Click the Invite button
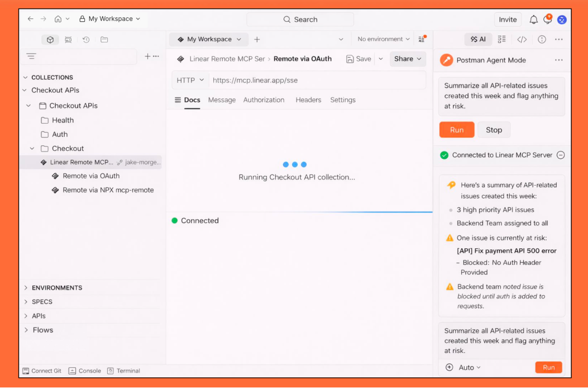This screenshot has height=388, width=588. tap(508, 18)
